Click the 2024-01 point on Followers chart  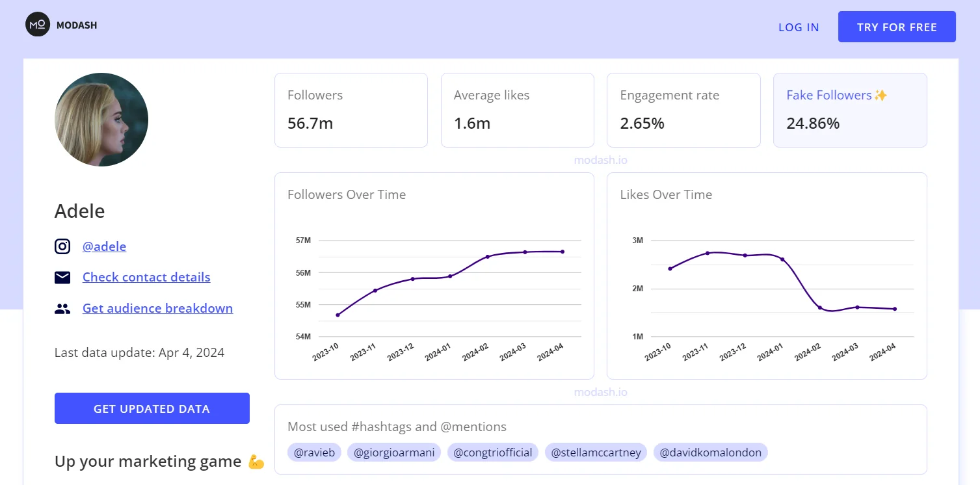click(x=450, y=276)
